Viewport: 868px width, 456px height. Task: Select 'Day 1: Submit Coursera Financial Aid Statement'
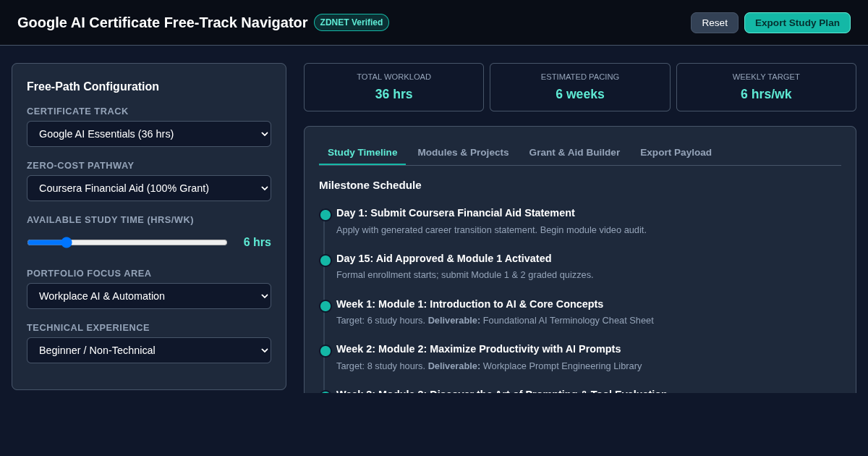[x=456, y=213]
